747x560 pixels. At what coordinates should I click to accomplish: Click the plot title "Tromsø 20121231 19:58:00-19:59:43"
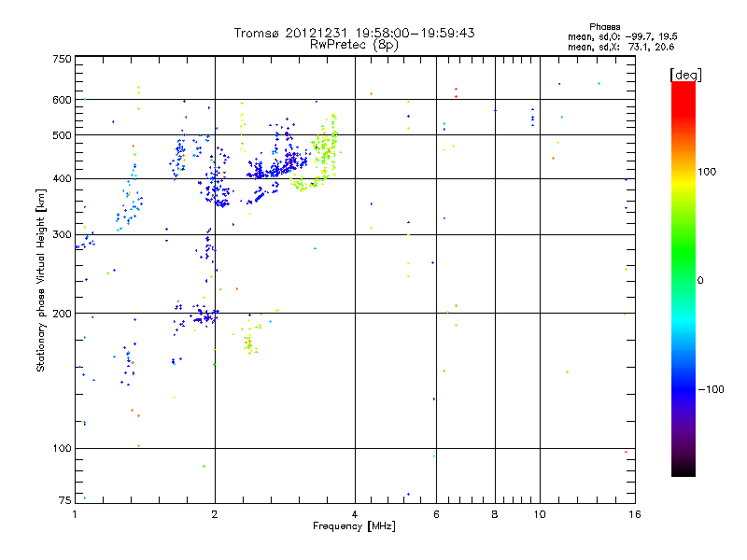(354, 33)
